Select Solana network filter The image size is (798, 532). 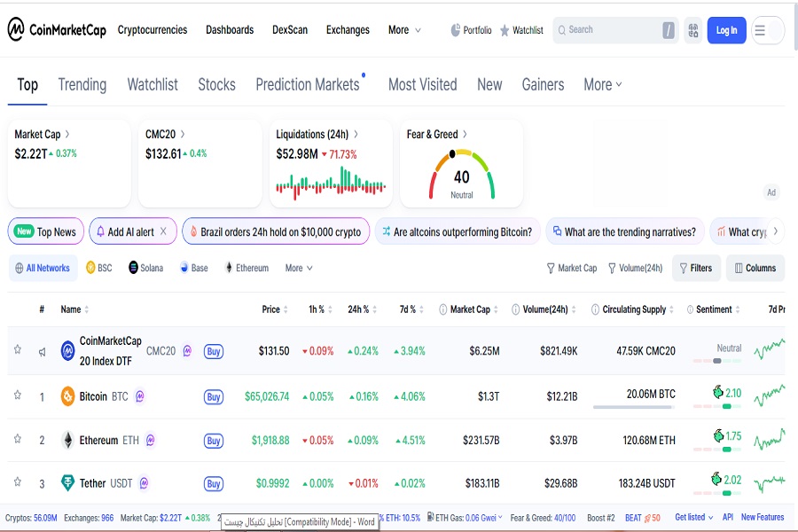[x=146, y=268]
